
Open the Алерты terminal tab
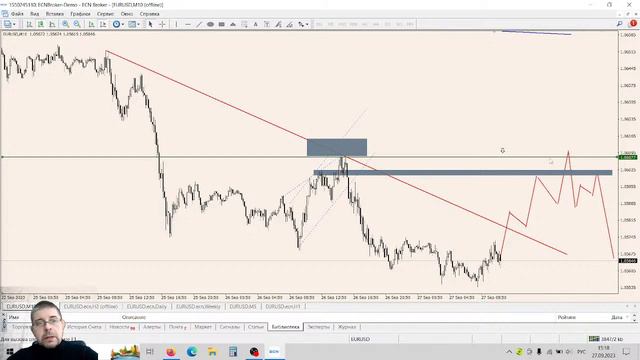tap(152, 327)
